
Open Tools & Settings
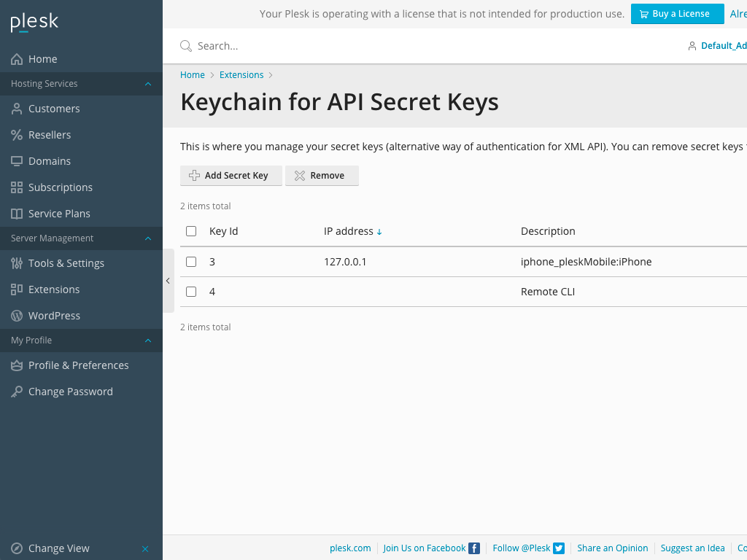(66, 262)
